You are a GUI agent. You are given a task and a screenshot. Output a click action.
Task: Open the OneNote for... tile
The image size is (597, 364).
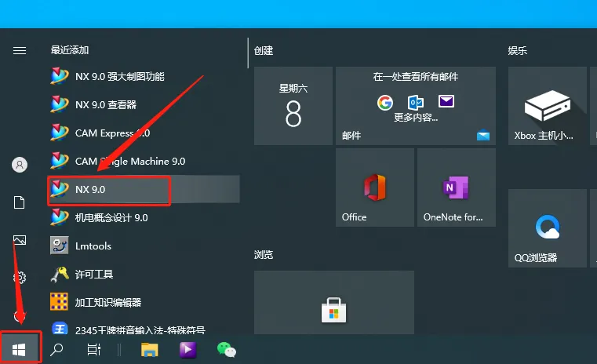(457, 187)
